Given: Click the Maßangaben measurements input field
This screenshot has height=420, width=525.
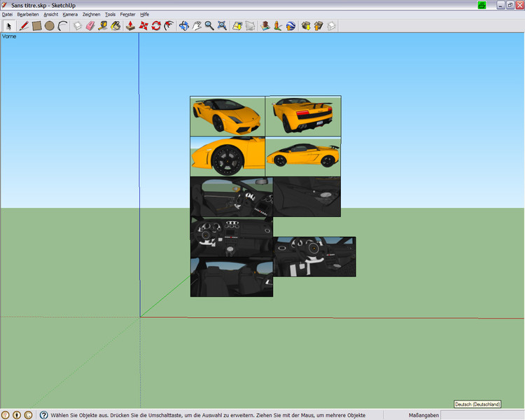Looking at the screenshot, I should (x=482, y=415).
